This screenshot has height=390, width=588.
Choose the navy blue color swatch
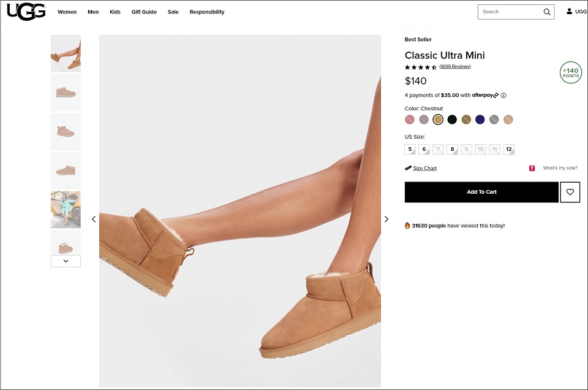480,120
